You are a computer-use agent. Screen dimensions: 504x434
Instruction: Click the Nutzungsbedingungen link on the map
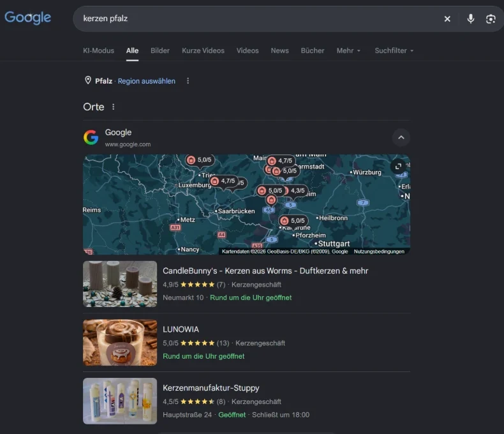[x=379, y=251]
